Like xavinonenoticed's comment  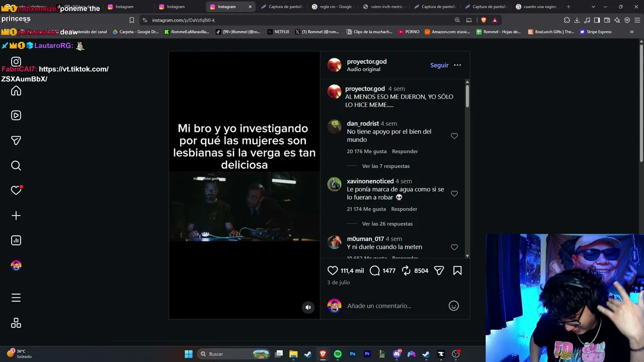pos(454,194)
